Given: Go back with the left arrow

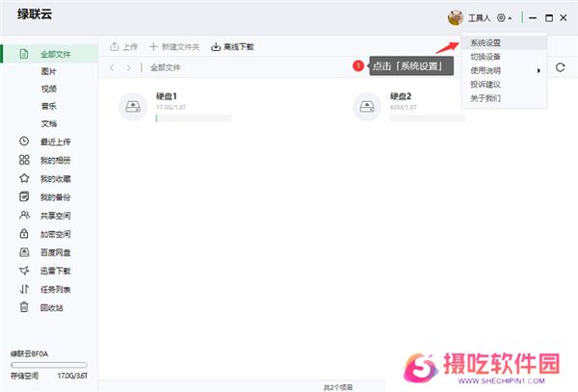Looking at the screenshot, I should [112, 67].
